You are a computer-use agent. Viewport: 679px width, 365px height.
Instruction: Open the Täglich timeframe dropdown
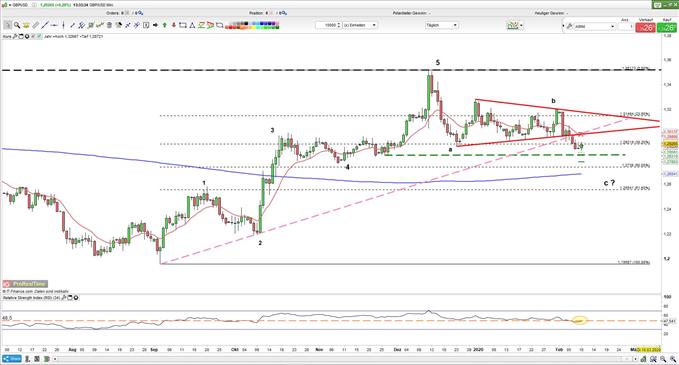click(x=441, y=25)
